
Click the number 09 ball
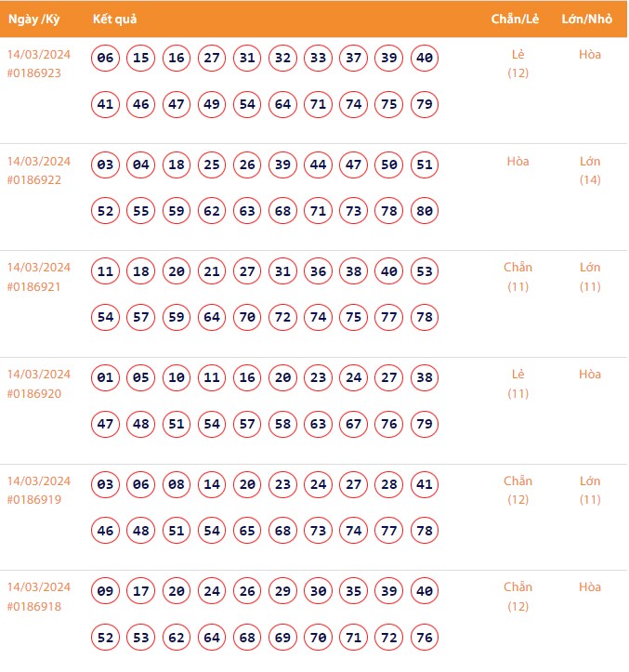coord(105,591)
